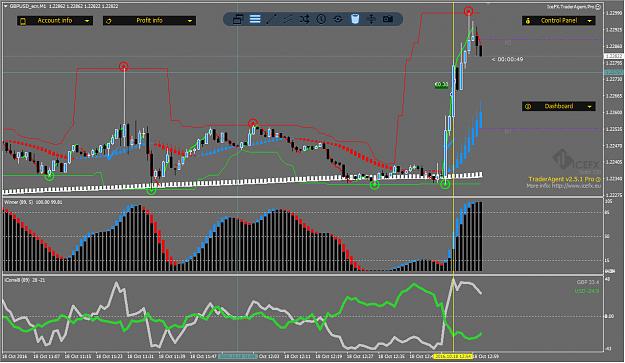Click the green €0.33 profit label
The height and width of the screenshot is (363, 625).
441,84
